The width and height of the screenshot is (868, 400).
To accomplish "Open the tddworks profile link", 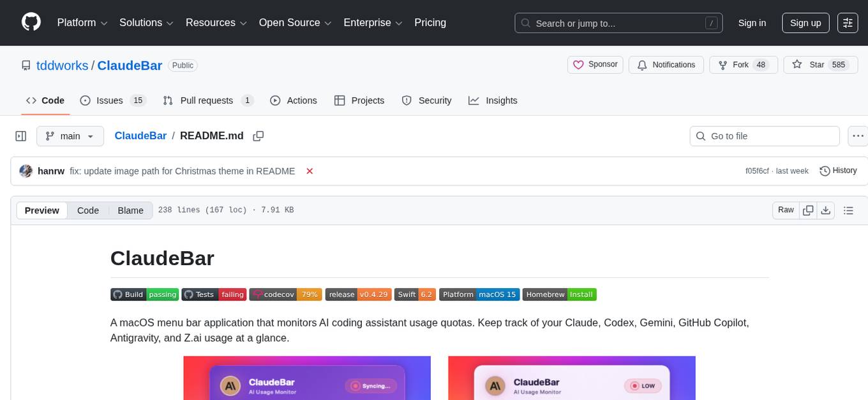I will 62,65.
